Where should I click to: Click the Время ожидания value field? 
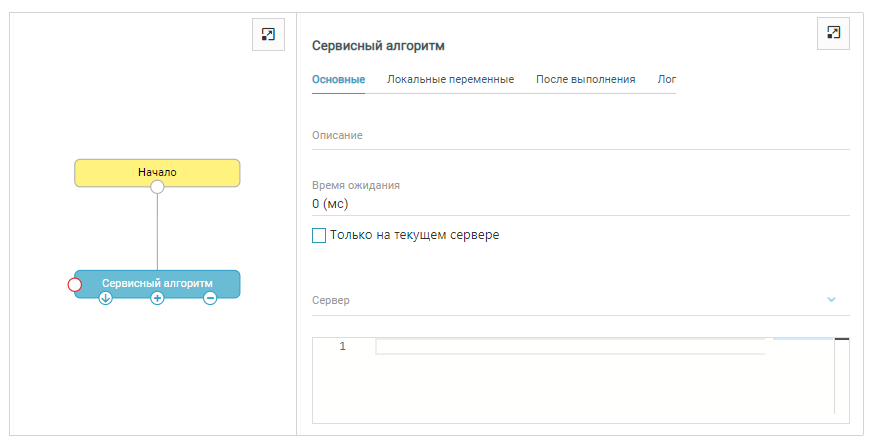tap(580, 204)
